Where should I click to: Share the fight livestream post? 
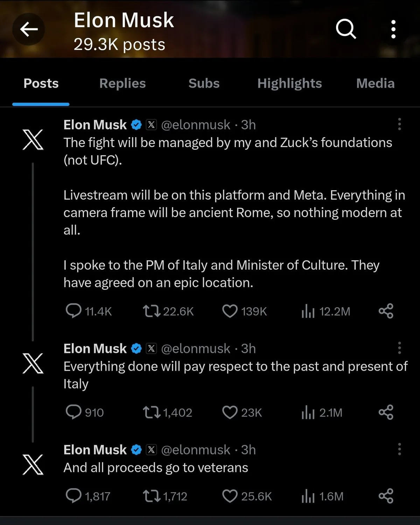coord(386,311)
